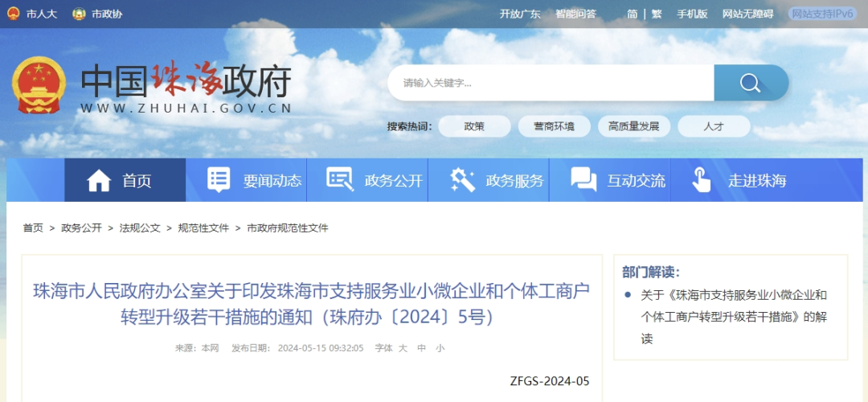The image size is (868, 402).
Task: Open the 走进珠海 navigation tab
Action: point(731,180)
